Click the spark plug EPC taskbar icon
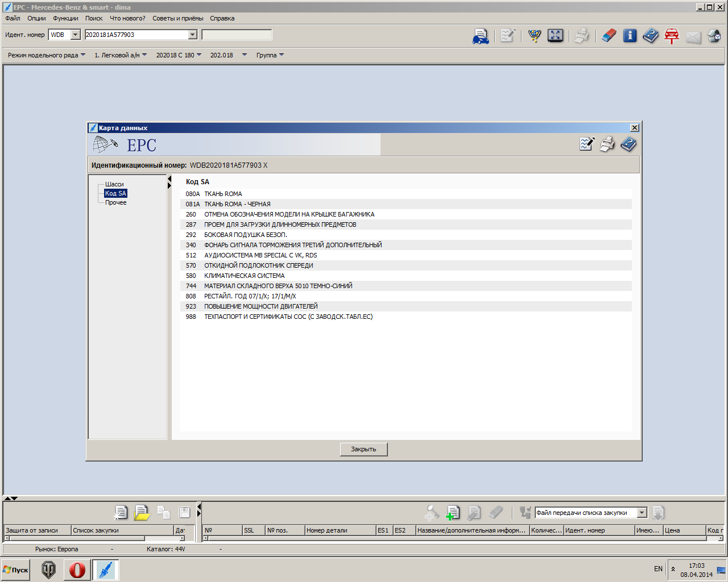Image resolution: width=728 pixels, height=582 pixels. click(x=105, y=569)
